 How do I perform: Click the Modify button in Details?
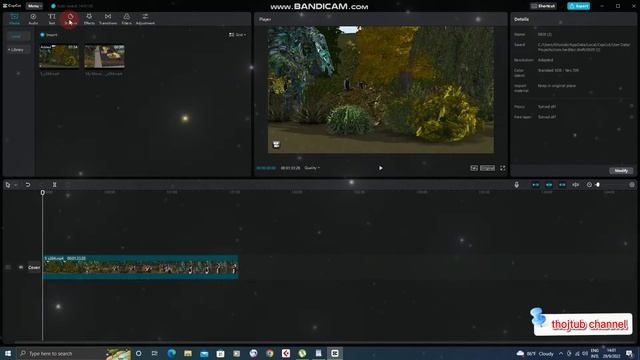[621, 171]
